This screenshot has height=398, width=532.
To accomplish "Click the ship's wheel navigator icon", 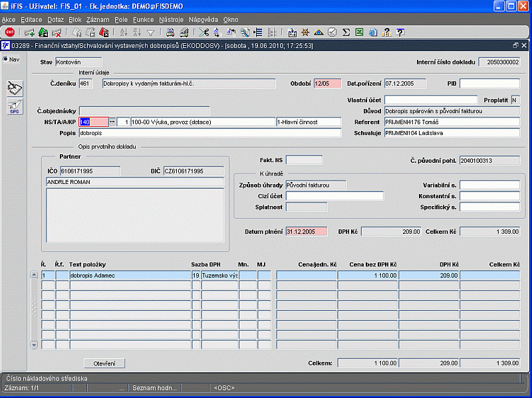I will point(305,33).
